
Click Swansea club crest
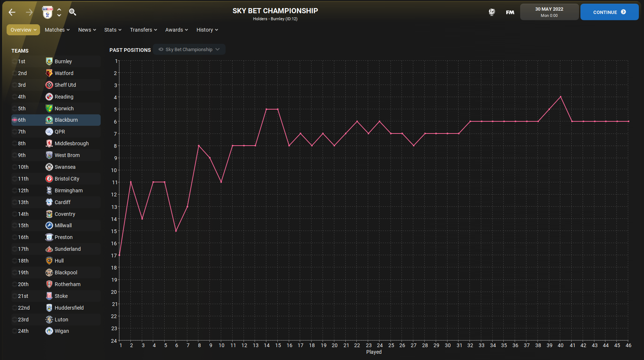[49, 167]
